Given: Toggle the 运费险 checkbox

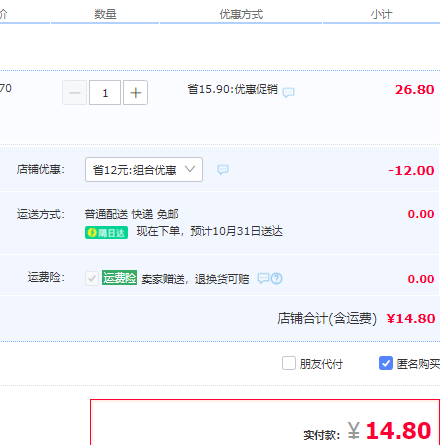Looking at the screenshot, I should (92, 278).
